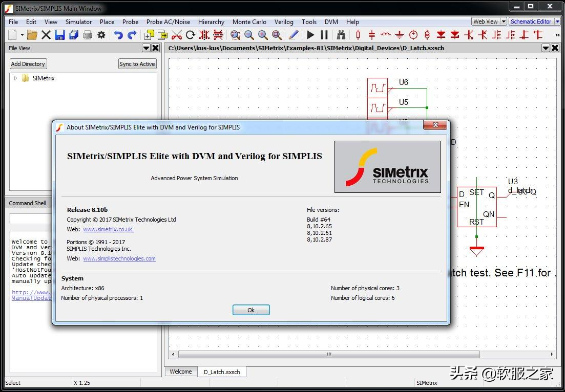
Task: Place a current source from the toolbar
Action: coord(427,35)
